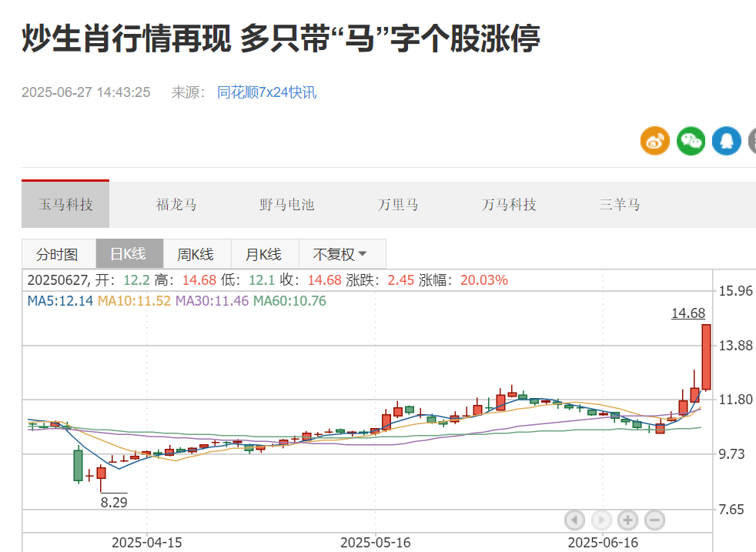
Task: Open source link 同花顺7x24快讯
Action: (266, 92)
